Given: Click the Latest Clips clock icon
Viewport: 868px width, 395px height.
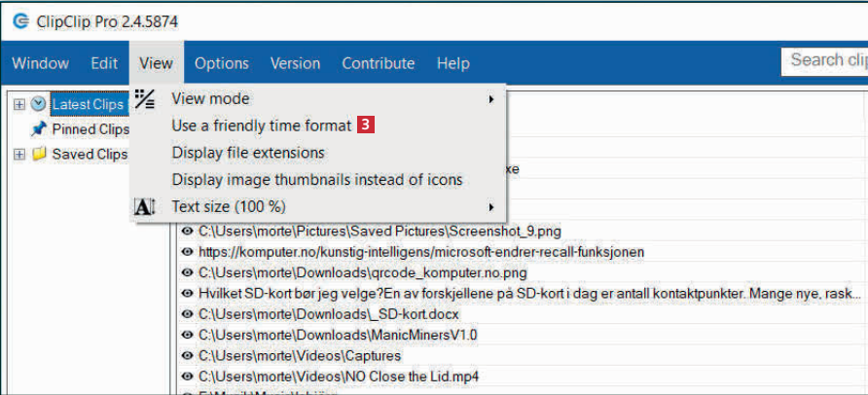Looking at the screenshot, I should click(38, 104).
